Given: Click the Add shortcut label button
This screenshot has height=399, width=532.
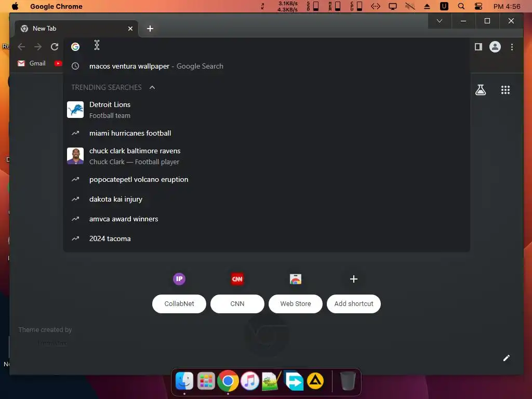Looking at the screenshot, I should coord(353,303).
